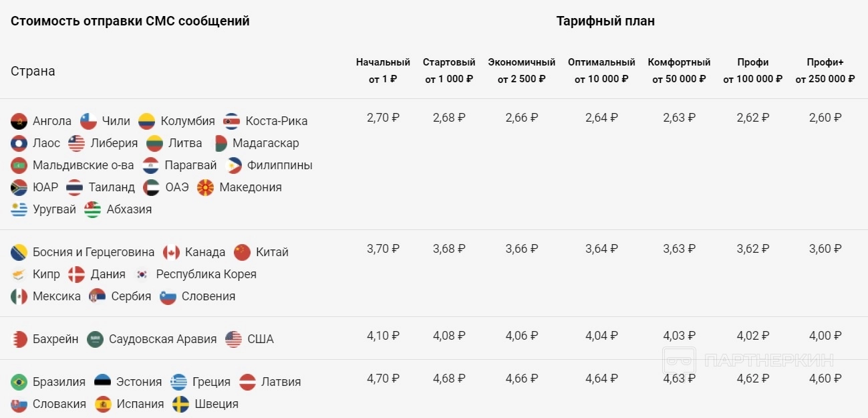Screen dimensions: 868x418
Task: Click the Страна column header
Action: click(33, 71)
